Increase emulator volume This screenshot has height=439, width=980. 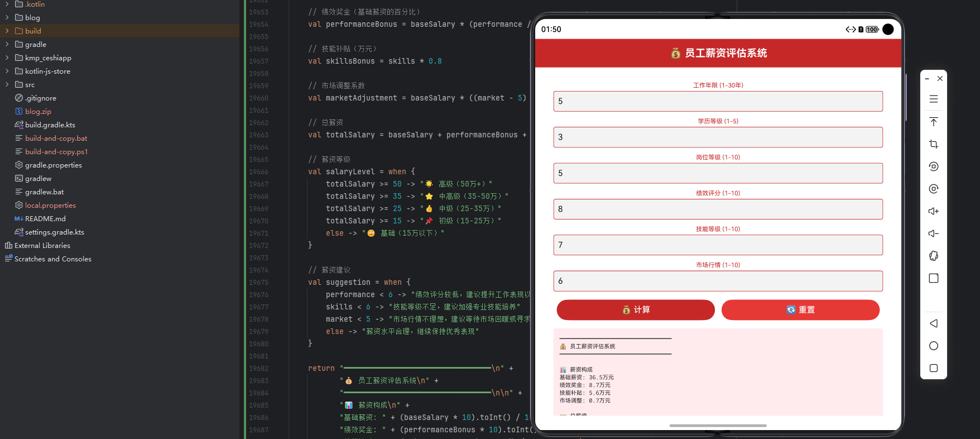[x=934, y=211]
